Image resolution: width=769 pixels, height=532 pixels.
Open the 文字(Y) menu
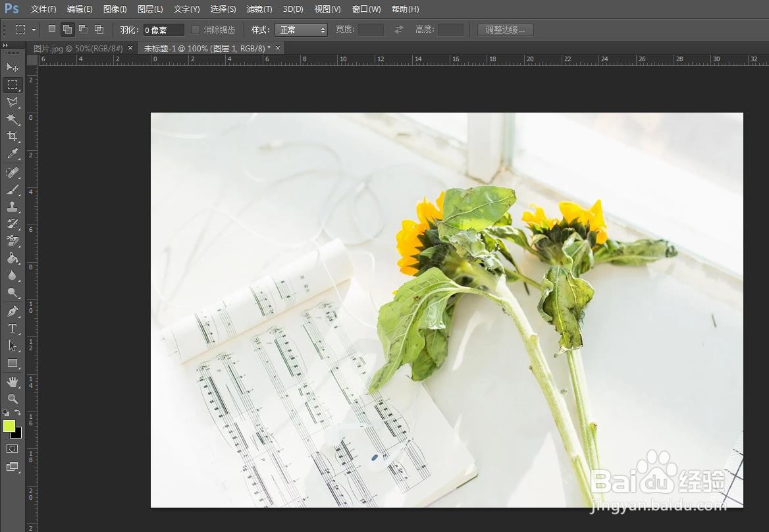click(x=186, y=9)
